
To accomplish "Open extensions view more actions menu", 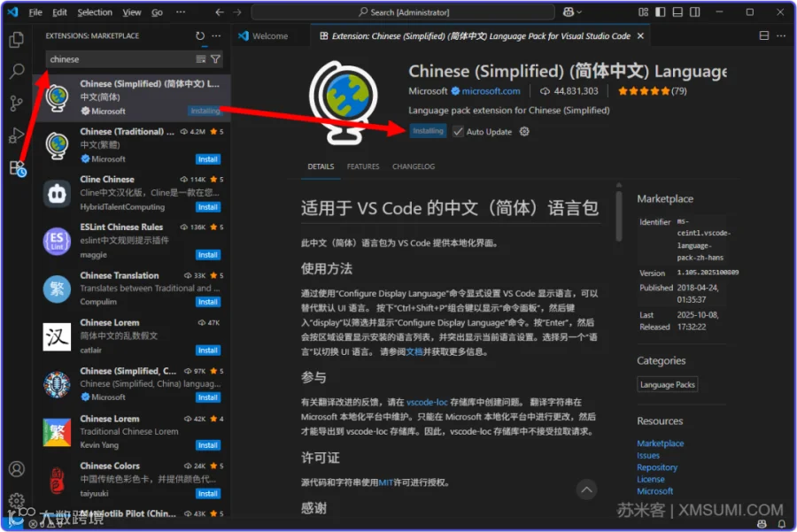I will [217, 35].
